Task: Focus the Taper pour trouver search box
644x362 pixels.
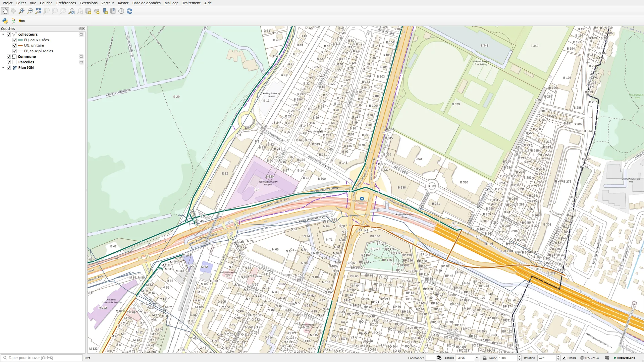Action: [42, 358]
